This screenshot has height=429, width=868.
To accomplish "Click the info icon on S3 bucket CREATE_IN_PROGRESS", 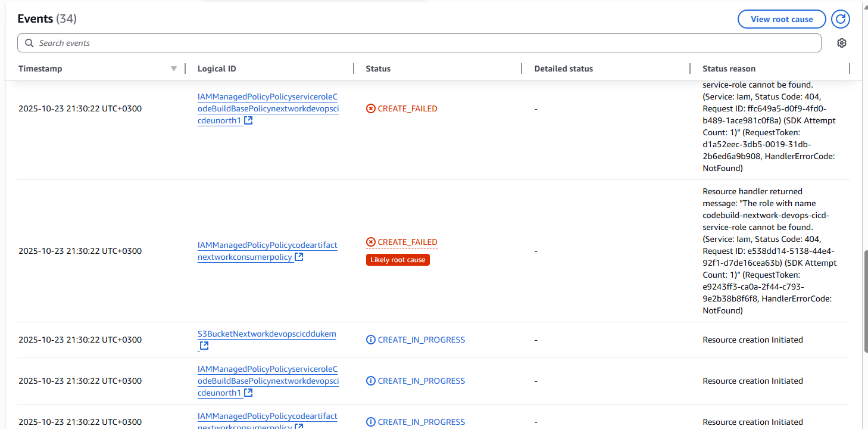I will tap(371, 340).
